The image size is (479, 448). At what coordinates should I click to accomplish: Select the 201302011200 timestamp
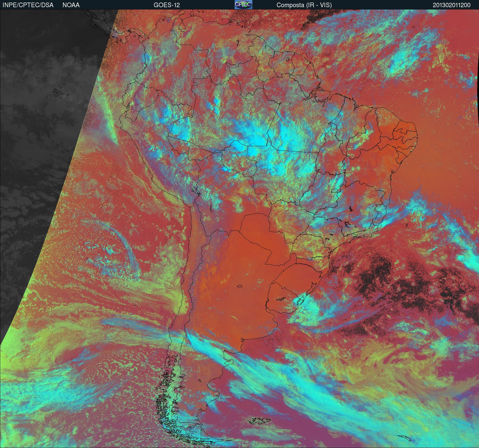(x=452, y=5)
